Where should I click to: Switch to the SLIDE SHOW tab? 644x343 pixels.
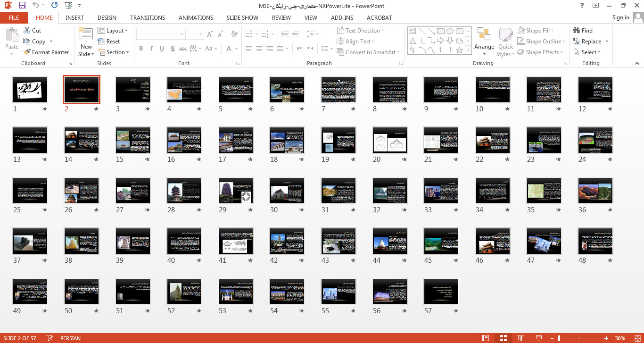pyautogui.click(x=242, y=17)
